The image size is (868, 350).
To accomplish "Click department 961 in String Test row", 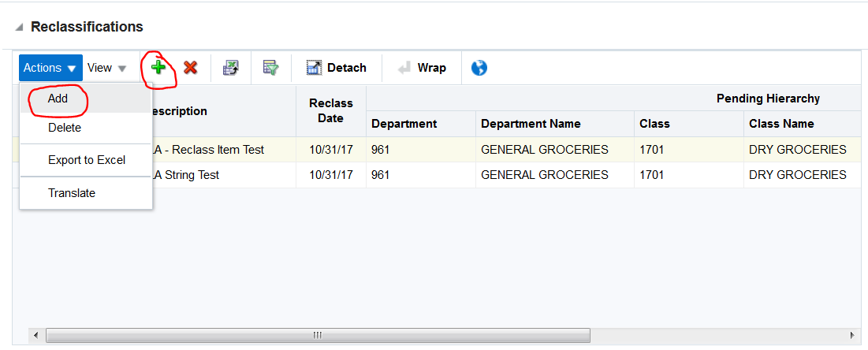I will [x=421, y=175].
